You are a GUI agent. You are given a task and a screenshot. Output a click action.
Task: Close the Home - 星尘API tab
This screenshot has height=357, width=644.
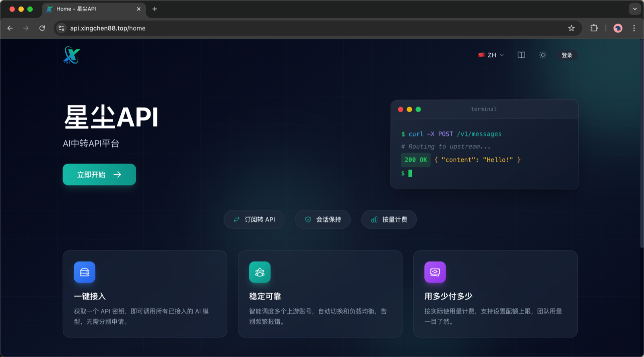pyautogui.click(x=138, y=9)
